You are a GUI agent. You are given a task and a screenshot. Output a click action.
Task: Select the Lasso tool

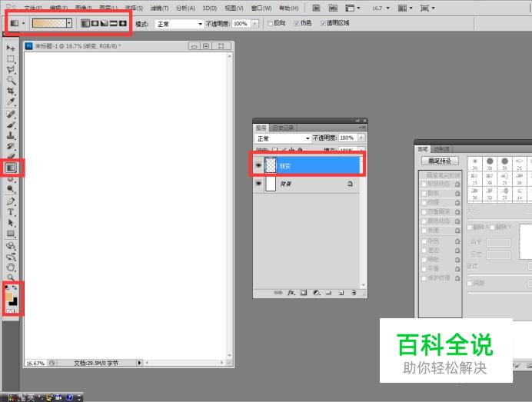[x=11, y=69]
